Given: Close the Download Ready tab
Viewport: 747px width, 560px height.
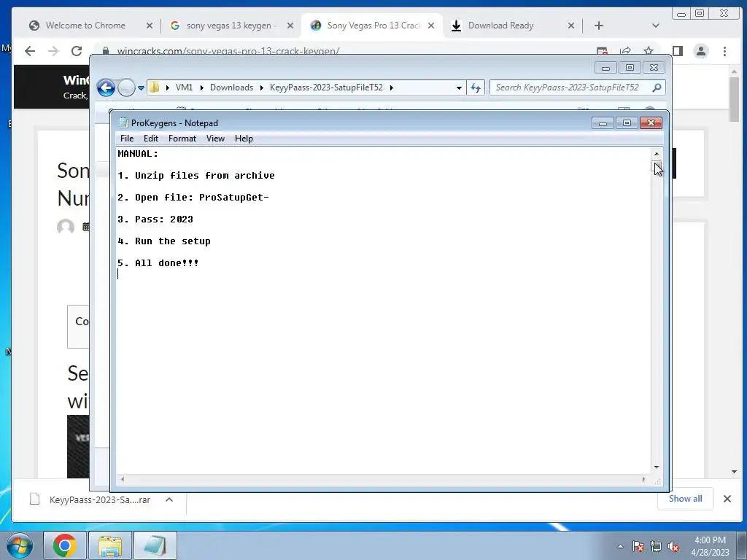Looking at the screenshot, I should coord(570,26).
